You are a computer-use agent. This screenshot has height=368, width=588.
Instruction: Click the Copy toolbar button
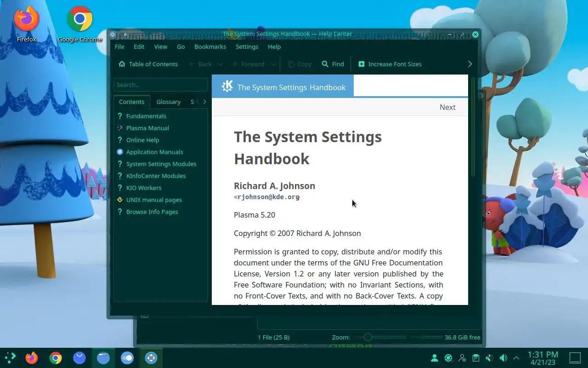pyautogui.click(x=300, y=64)
